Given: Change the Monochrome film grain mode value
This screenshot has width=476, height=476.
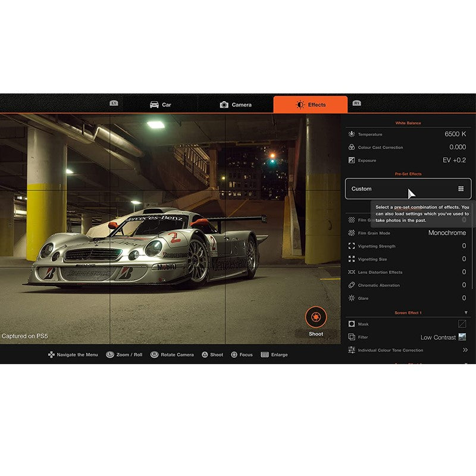Looking at the screenshot, I should 447,233.
